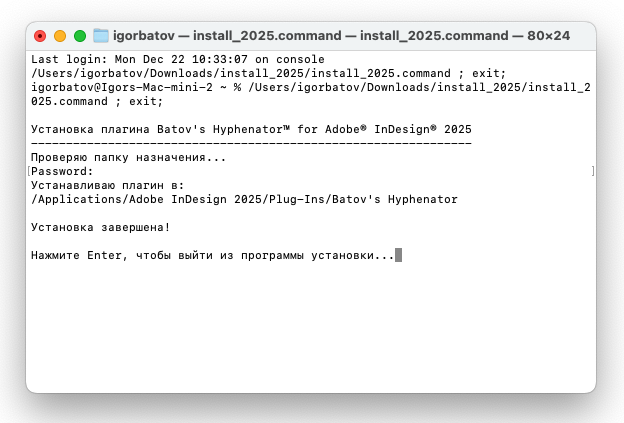Click the Batov's Hyphenator installer heading line

251,129
